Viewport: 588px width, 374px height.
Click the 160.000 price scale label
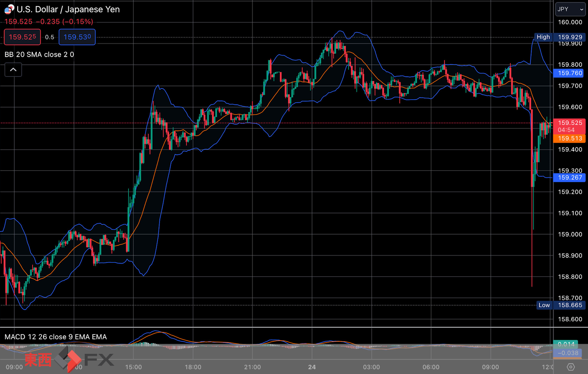coord(570,22)
